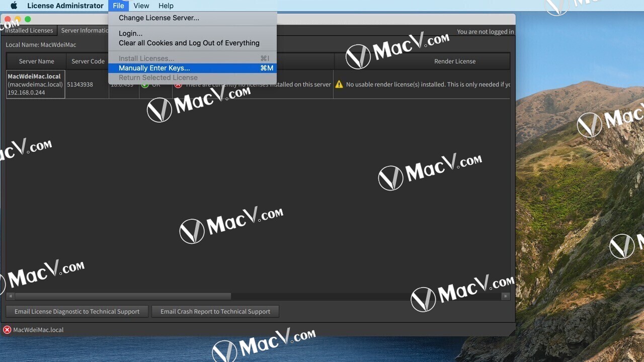644x362 pixels.
Task: Select the MacWdeiMac.local server name cell
Action: click(x=36, y=84)
